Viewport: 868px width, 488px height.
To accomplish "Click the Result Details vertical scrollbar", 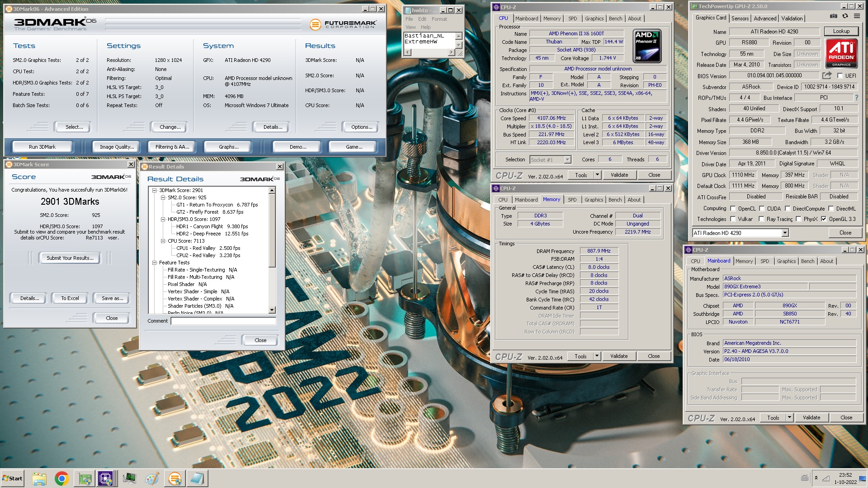I will coord(272,250).
